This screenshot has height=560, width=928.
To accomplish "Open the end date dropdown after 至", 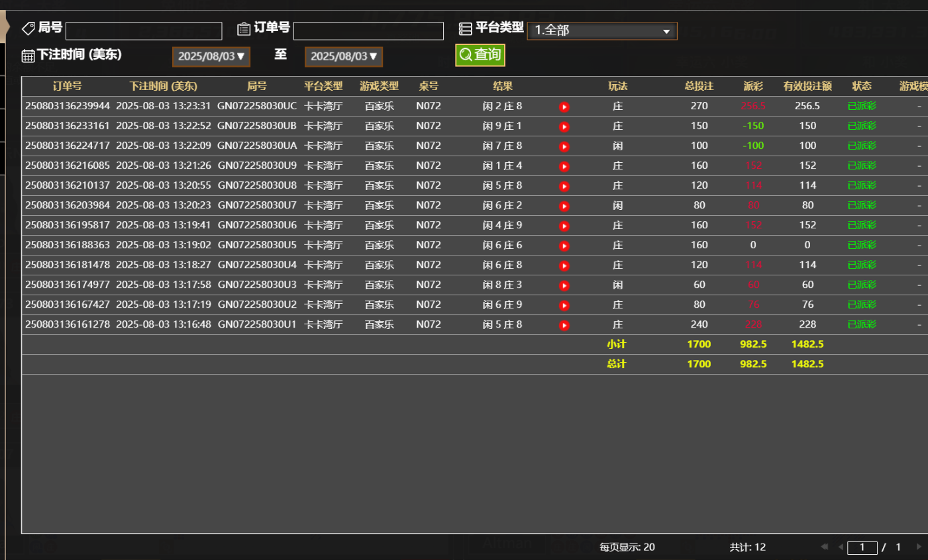I will (343, 57).
